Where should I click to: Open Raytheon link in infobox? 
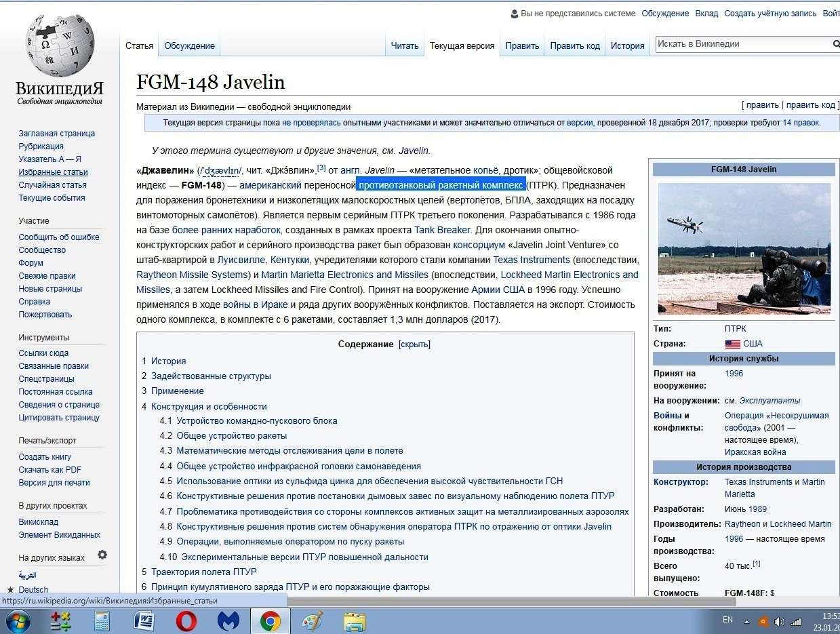[x=742, y=524]
